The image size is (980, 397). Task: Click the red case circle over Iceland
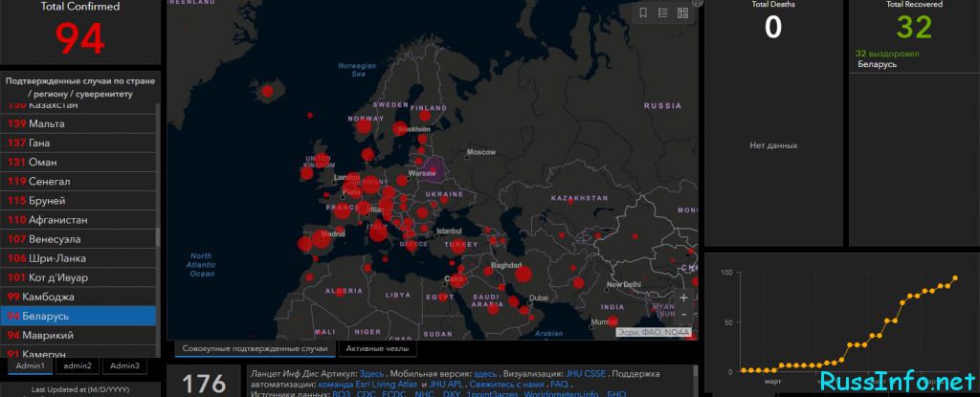click(x=268, y=91)
